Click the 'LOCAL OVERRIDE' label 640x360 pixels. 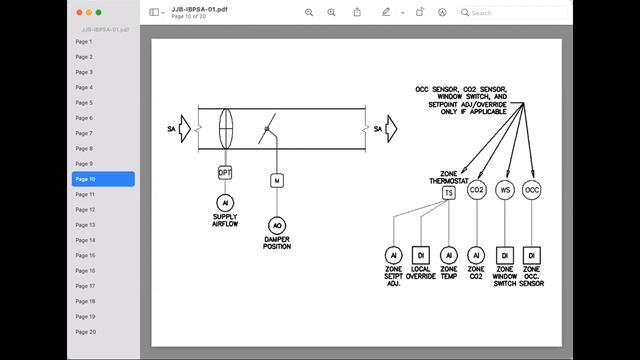pyautogui.click(x=421, y=273)
